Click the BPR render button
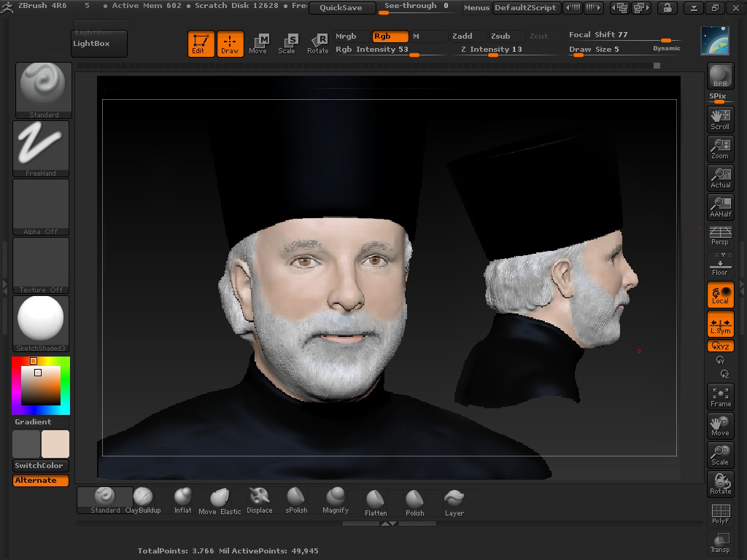The height and width of the screenshot is (560, 747). [720, 76]
